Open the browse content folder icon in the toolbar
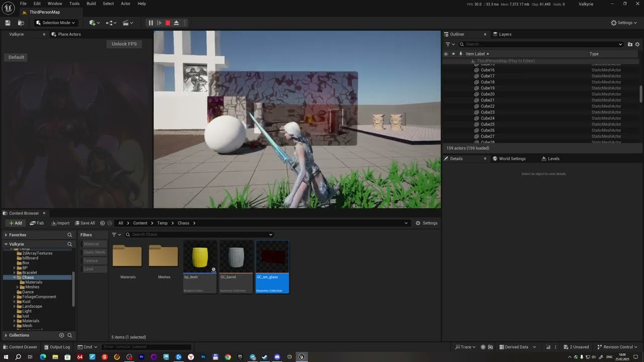The height and width of the screenshot is (362, 644). (x=21, y=23)
